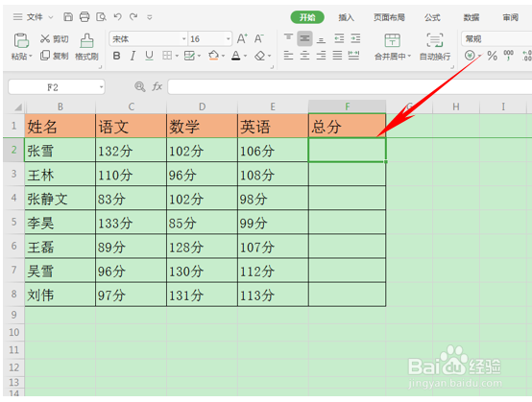Click the 粘贴 paste icon

tap(21, 40)
